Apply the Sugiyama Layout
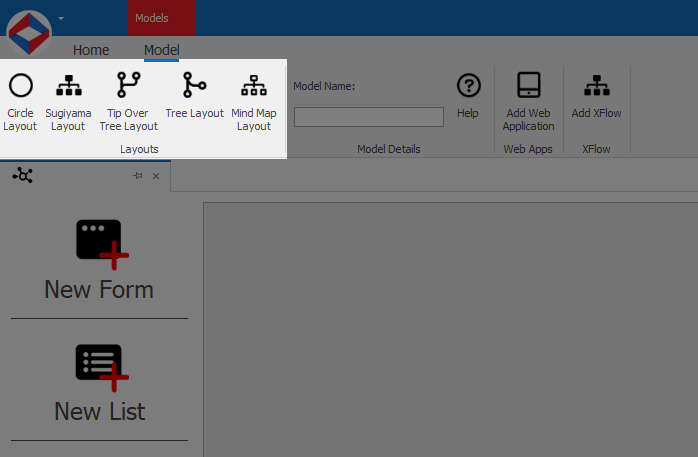Viewport: 698px width, 457px height. [68, 102]
